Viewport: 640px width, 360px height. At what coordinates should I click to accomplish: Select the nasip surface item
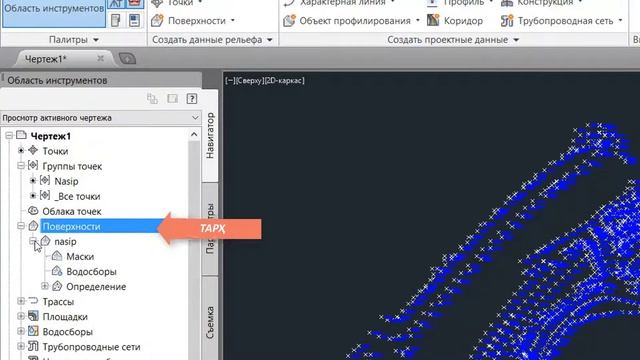[x=65, y=242]
